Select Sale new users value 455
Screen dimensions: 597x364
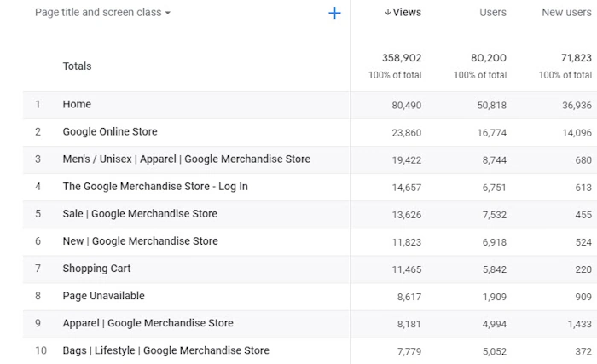[x=583, y=215]
